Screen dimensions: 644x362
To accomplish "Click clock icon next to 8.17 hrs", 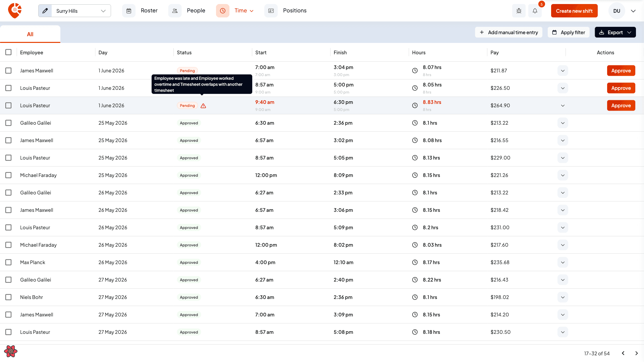I will click(415, 262).
